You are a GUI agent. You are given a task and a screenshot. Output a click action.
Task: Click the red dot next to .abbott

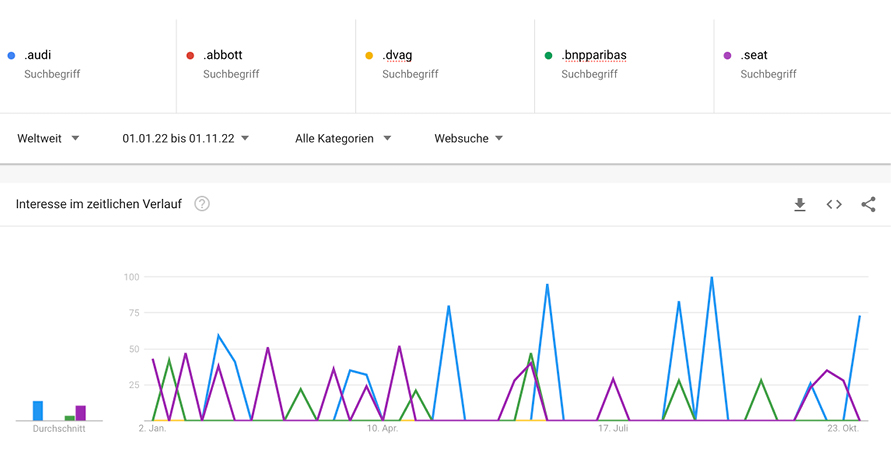tap(190, 56)
